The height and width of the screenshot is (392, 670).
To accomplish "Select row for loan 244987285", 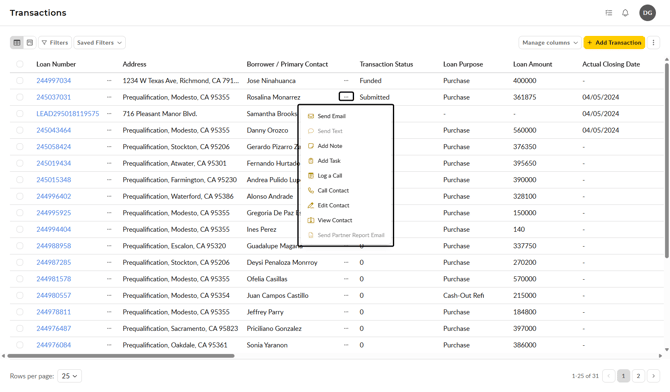I will [20, 262].
